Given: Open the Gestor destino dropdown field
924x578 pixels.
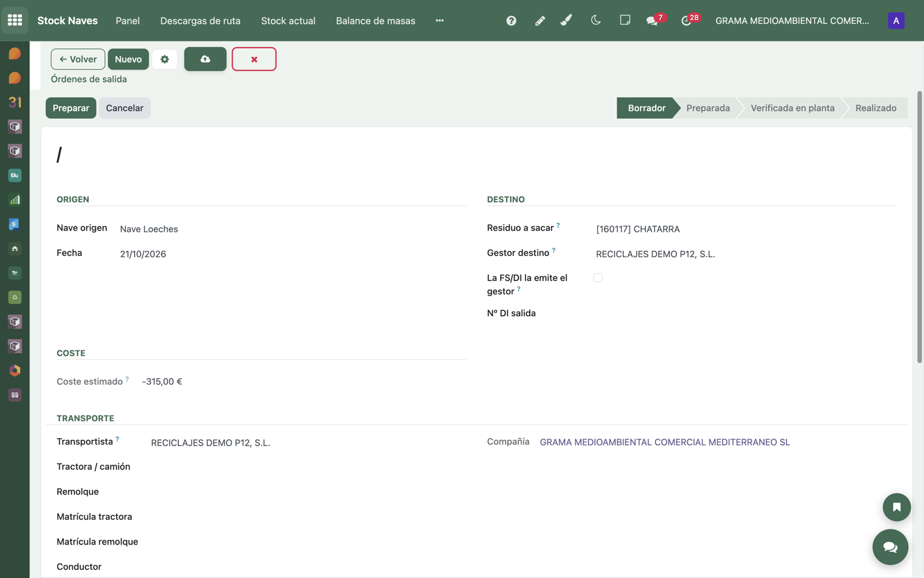Looking at the screenshot, I should (746, 254).
